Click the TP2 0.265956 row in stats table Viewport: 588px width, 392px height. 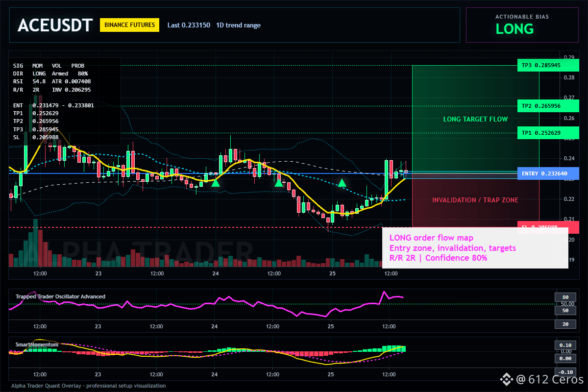pyautogui.click(x=36, y=121)
